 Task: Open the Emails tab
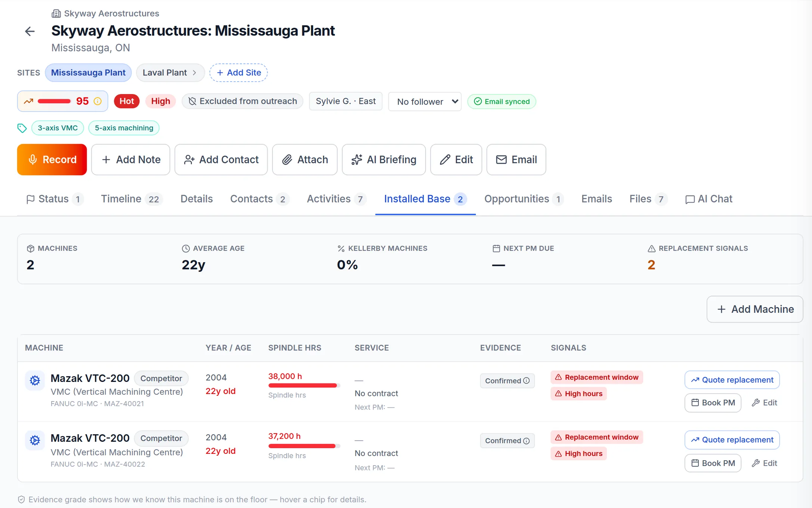click(x=597, y=199)
